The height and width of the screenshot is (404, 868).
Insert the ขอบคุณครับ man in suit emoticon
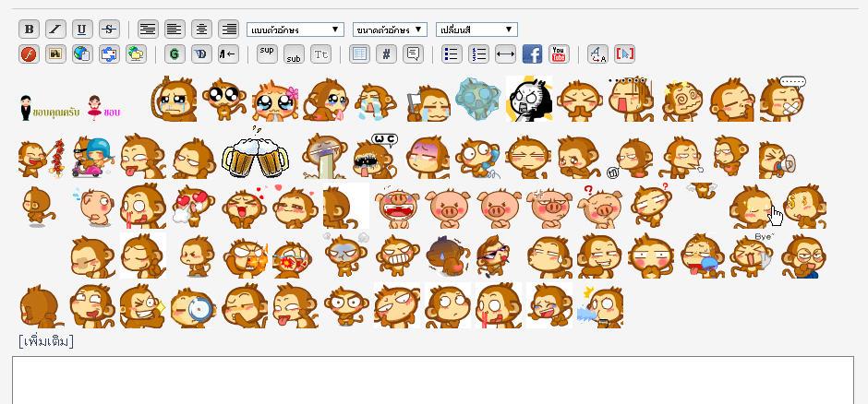click(49, 108)
